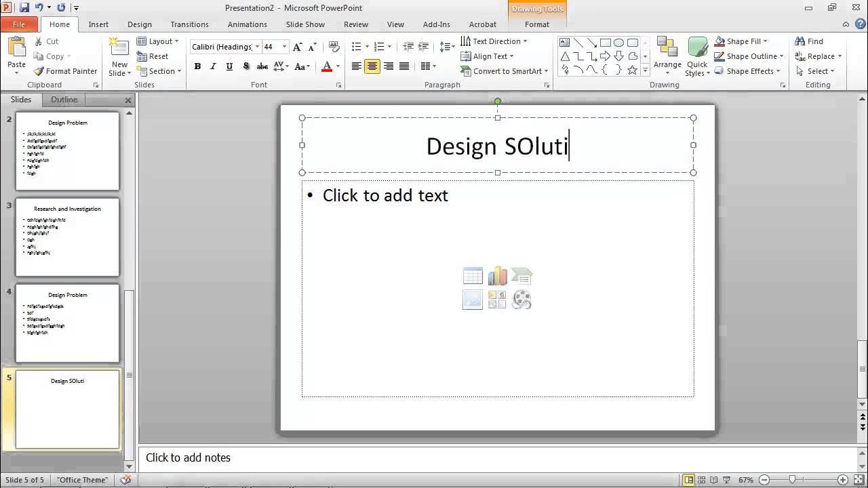
Task: Switch to Outline pane tab
Action: click(x=64, y=100)
